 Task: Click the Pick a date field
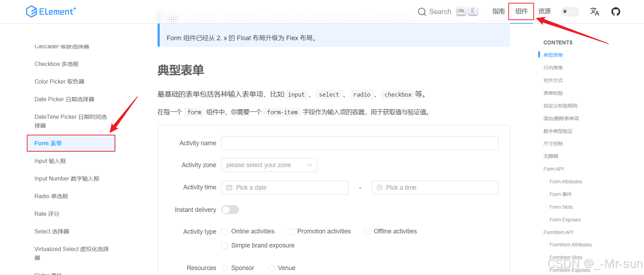tap(285, 188)
